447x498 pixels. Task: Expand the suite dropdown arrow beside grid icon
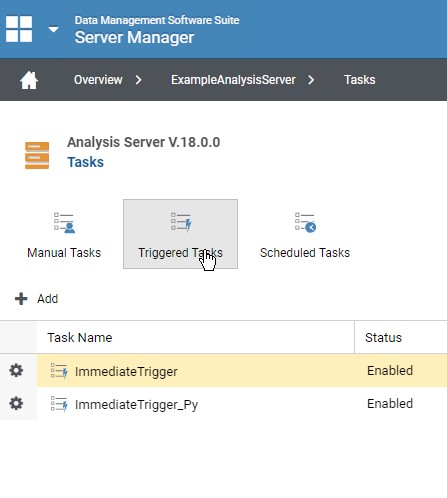(53, 29)
